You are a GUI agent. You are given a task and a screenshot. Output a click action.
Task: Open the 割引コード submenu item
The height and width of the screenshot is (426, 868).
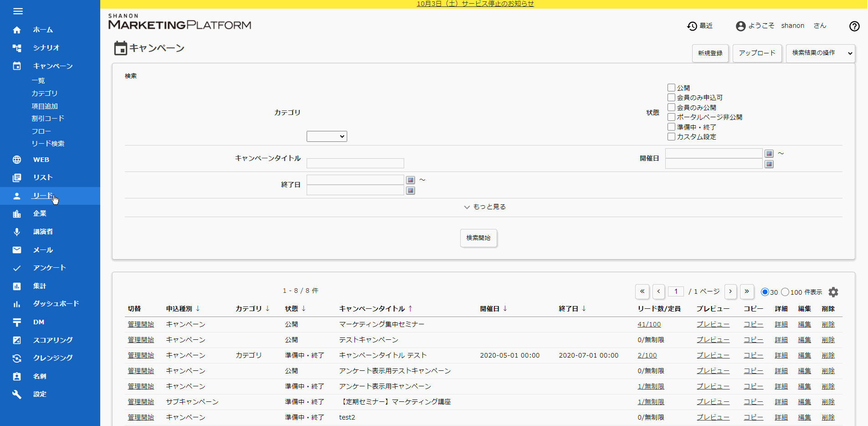click(x=48, y=119)
